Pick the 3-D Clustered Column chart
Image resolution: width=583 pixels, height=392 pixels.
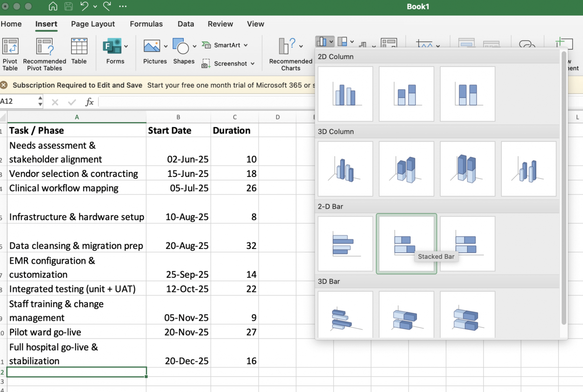pyautogui.click(x=345, y=168)
